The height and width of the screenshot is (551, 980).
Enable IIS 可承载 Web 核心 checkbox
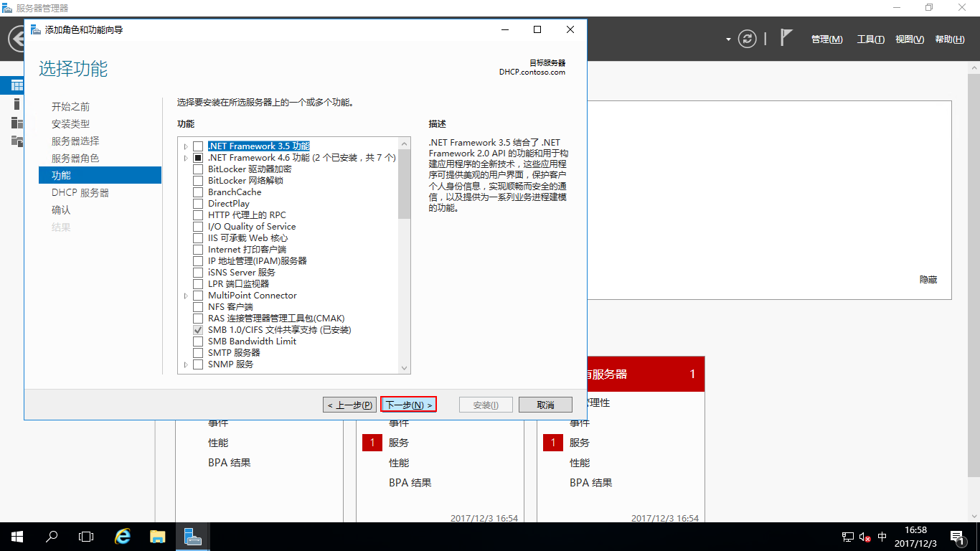[x=198, y=238]
